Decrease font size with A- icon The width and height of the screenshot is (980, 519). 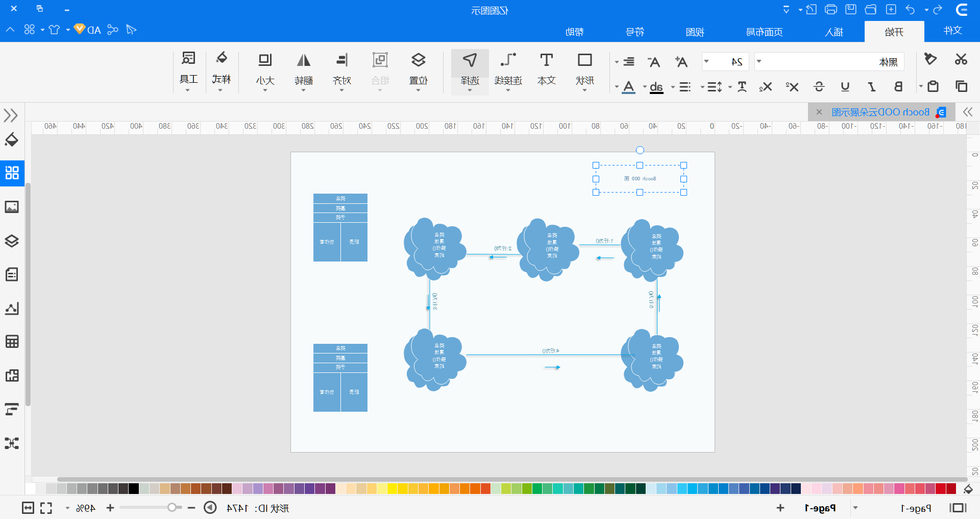tap(653, 62)
